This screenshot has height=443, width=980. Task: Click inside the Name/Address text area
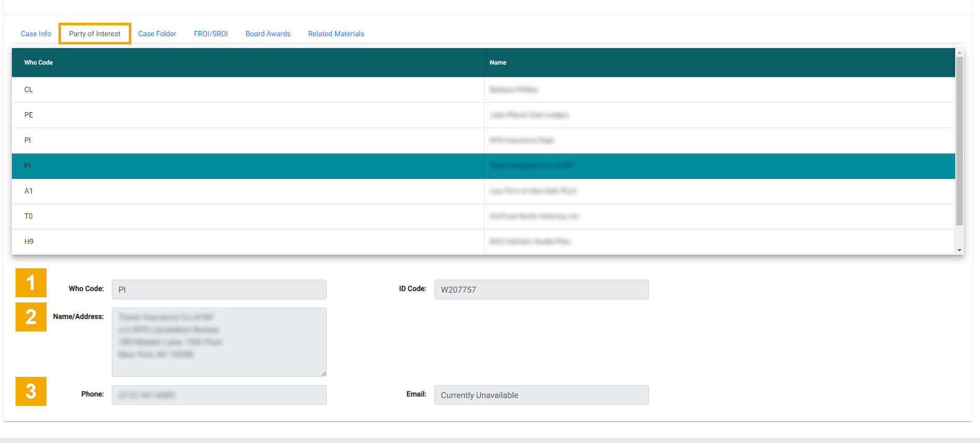tap(219, 342)
